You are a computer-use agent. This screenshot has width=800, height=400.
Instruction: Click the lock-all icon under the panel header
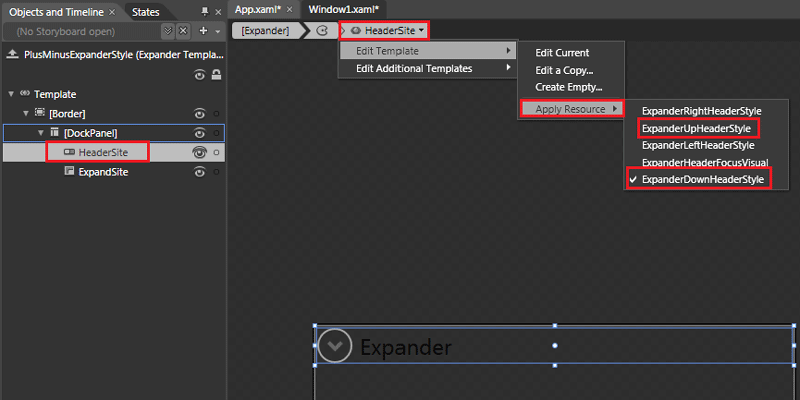(x=217, y=76)
